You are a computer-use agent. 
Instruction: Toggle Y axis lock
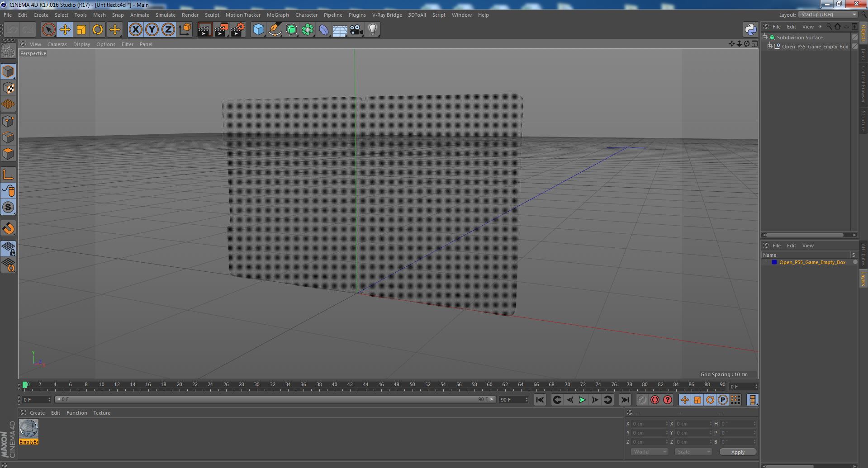click(152, 30)
